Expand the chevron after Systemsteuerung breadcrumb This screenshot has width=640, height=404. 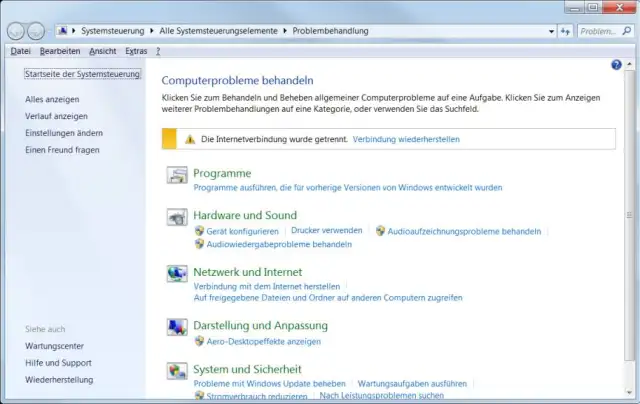(153, 31)
